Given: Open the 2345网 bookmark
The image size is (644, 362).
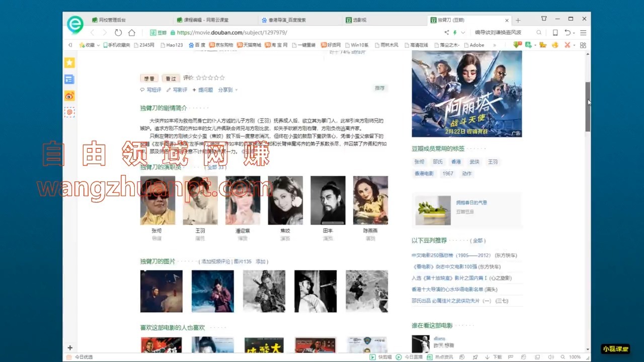Looking at the screenshot, I should tap(144, 45).
